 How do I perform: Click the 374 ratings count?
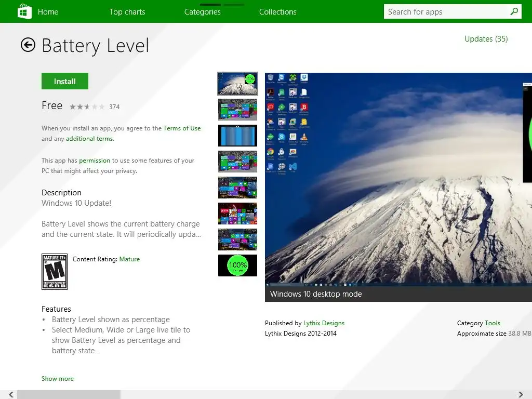[114, 107]
